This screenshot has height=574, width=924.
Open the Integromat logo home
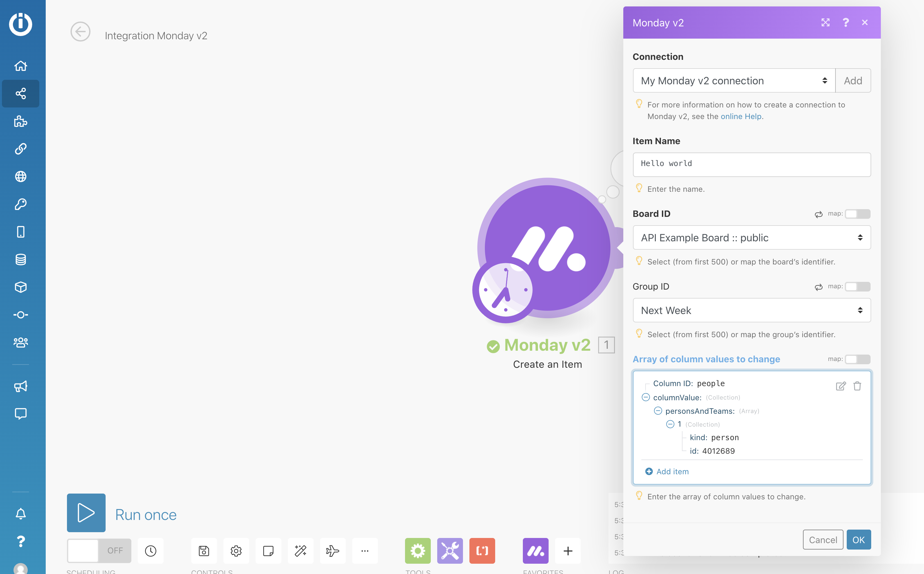tap(21, 24)
